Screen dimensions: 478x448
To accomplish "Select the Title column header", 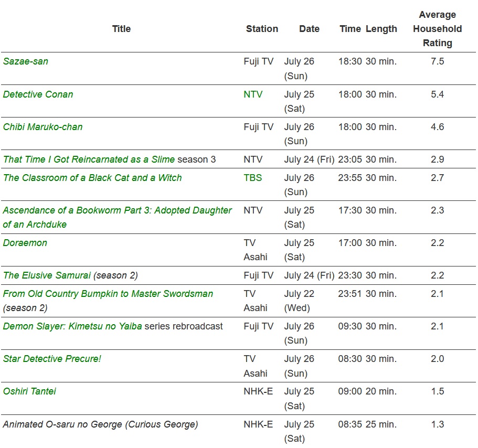I will click(121, 29).
